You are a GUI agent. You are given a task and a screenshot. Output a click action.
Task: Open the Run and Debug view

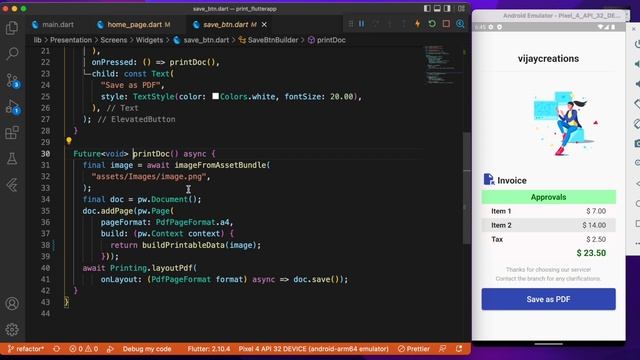tap(12, 107)
